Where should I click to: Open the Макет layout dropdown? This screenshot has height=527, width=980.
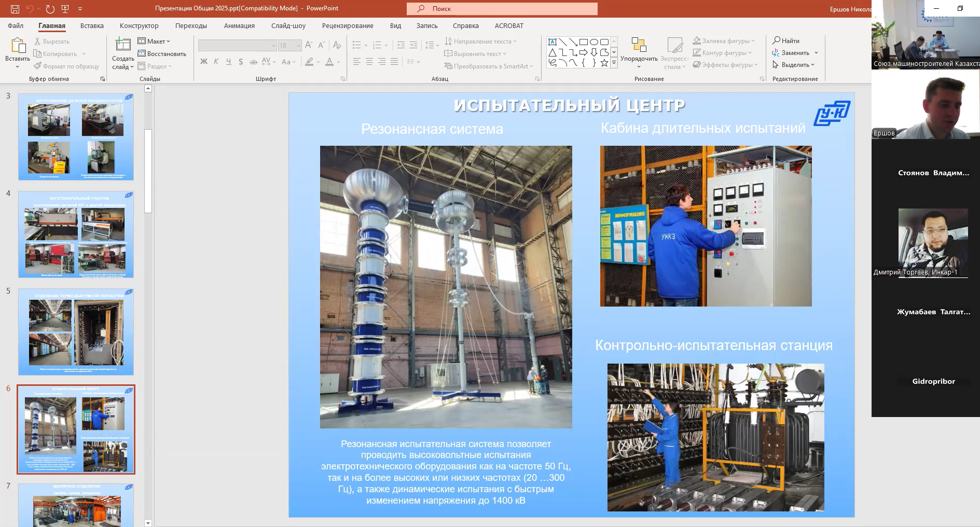tap(154, 41)
